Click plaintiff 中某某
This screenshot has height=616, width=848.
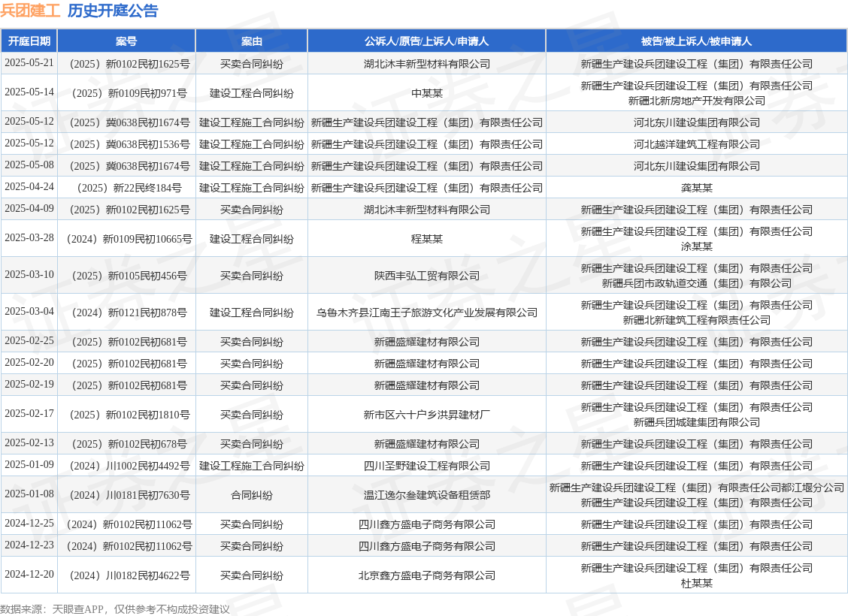tap(427, 93)
